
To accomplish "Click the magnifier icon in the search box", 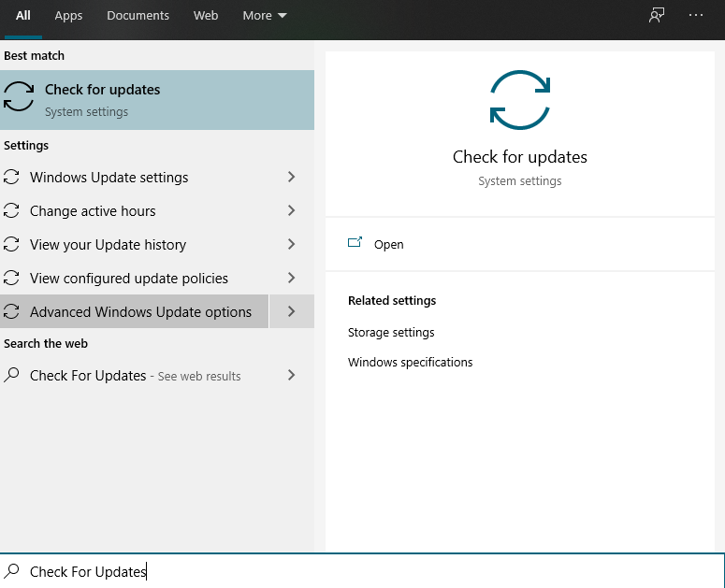I will coord(11,571).
